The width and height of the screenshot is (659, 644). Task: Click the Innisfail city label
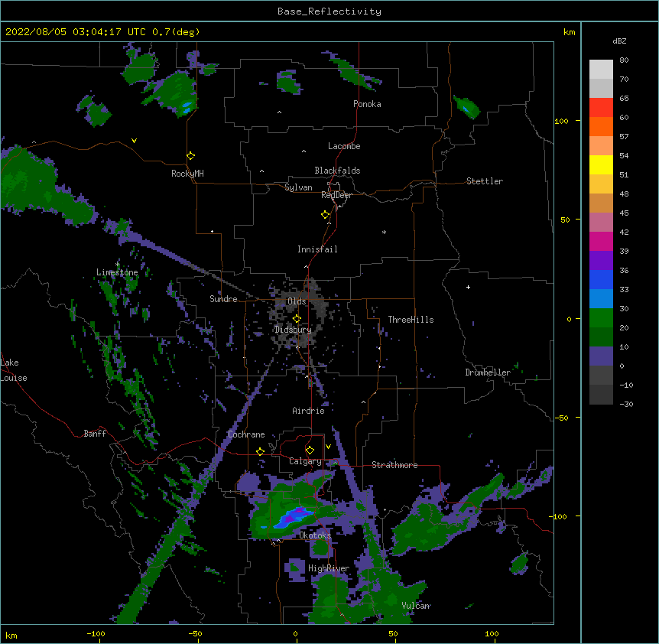tap(317, 249)
